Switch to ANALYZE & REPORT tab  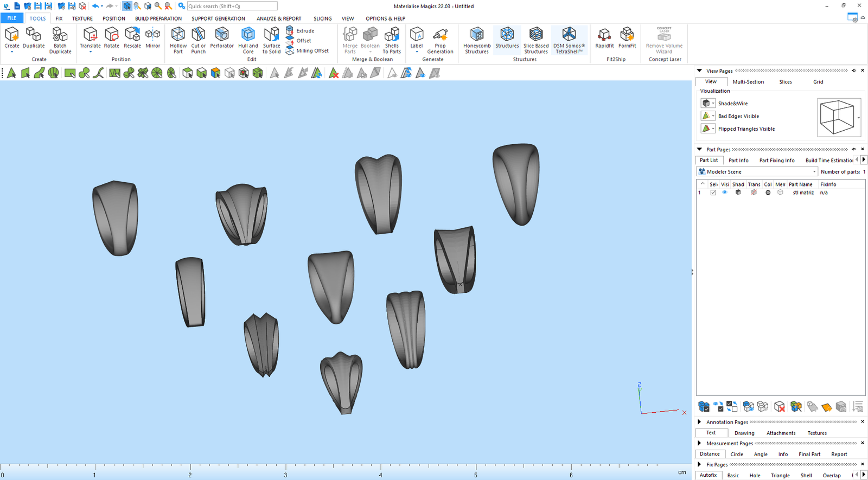point(279,18)
